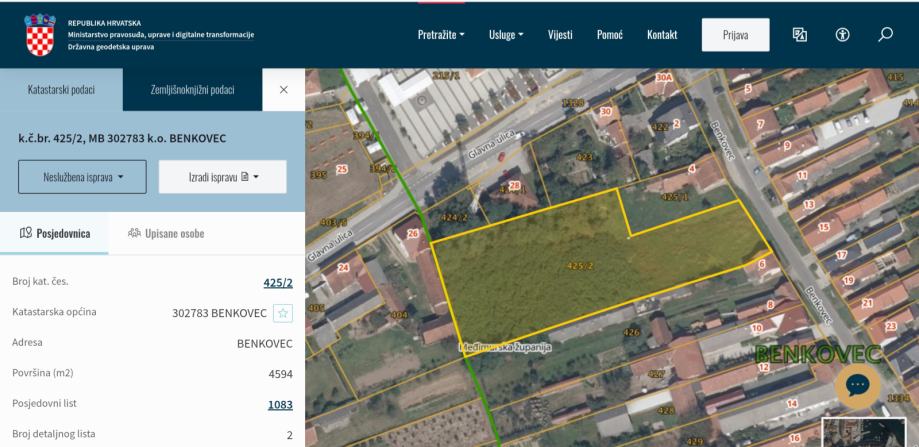Expand the Usluge menu

(x=506, y=35)
